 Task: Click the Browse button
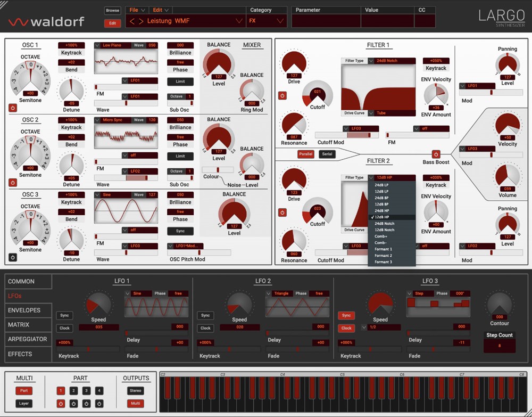[x=112, y=10]
